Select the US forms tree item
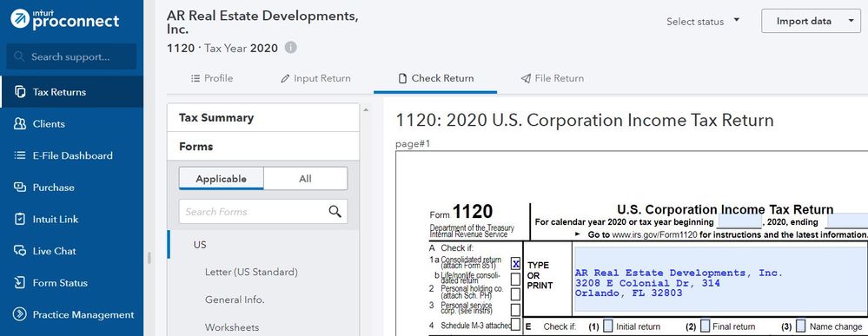Screen dimensions: 868x336 (x=263, y=245)
